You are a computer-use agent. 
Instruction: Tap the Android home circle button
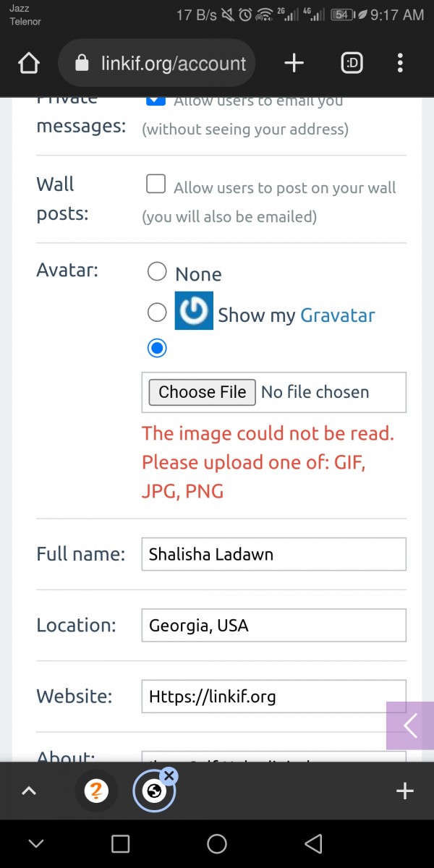[x=217, y=843]
